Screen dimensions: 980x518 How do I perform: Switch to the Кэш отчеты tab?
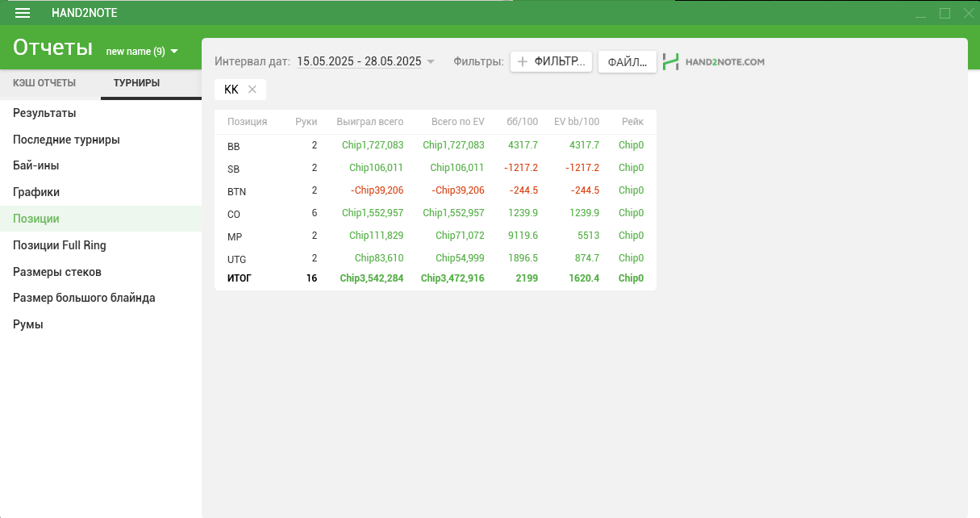44,83
